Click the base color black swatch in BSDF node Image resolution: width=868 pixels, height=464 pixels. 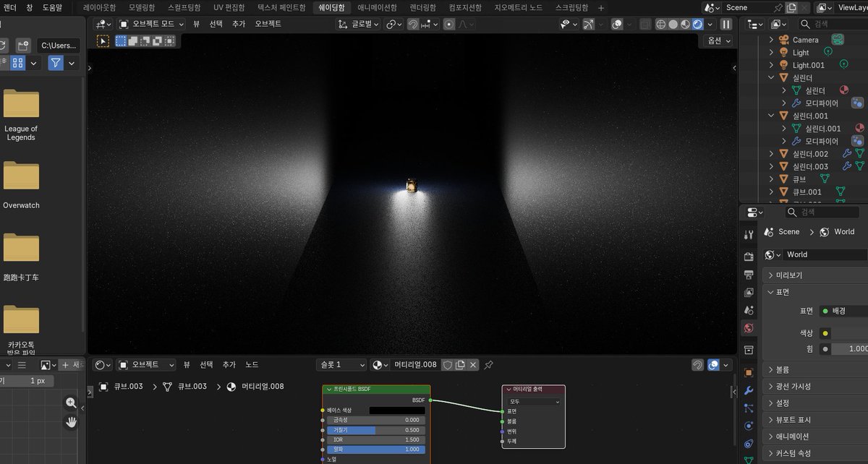pyautogui.click(x=397, y=411)
